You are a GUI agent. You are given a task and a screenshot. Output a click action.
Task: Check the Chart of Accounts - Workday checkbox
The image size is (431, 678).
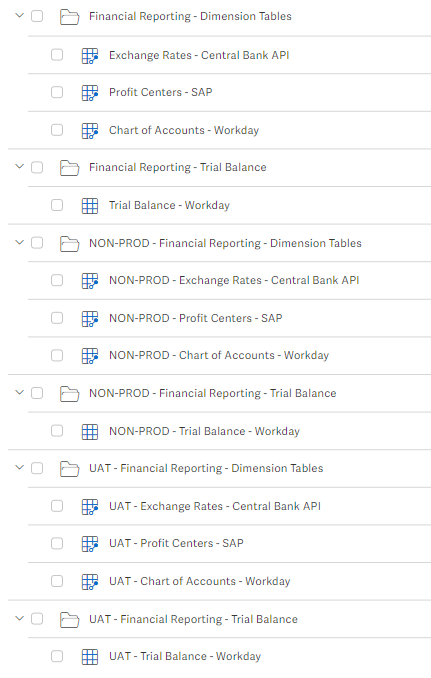point(57,130)
